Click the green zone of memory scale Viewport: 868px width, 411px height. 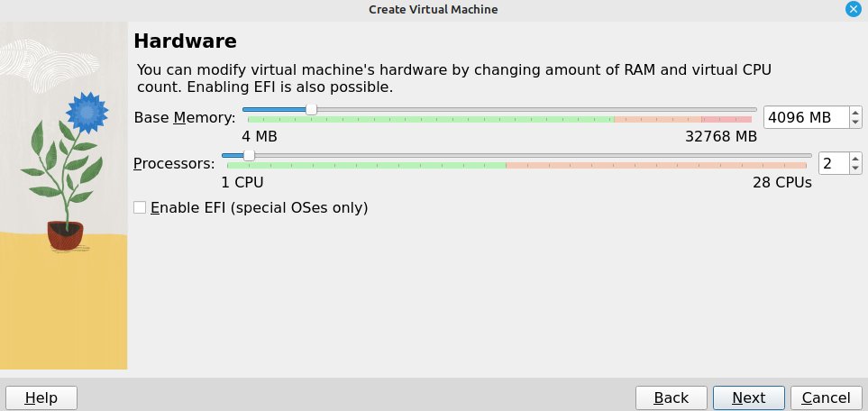(431, 120)
